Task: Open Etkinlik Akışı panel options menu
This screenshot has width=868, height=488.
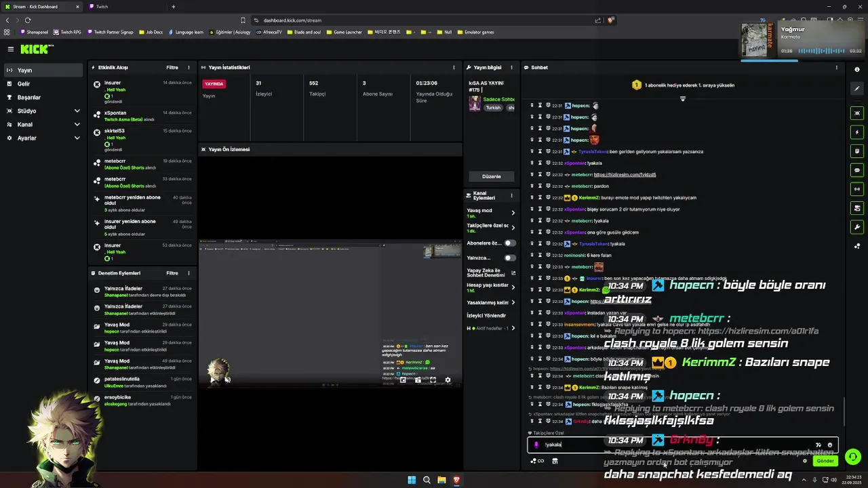Action: [x=189, y=68]
